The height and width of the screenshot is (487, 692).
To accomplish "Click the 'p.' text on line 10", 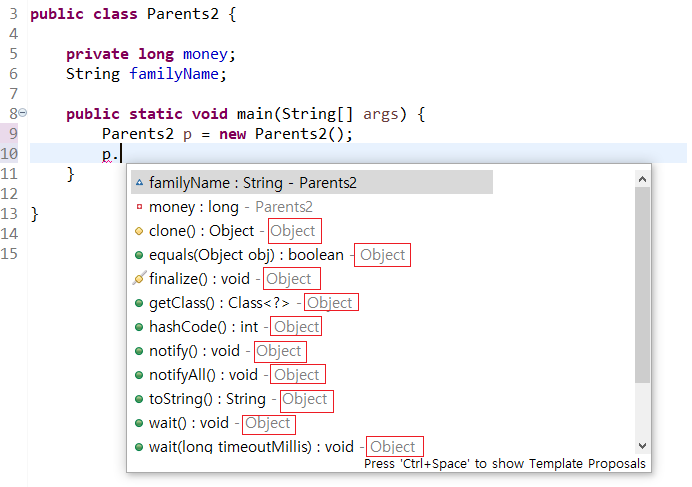I will click(x=110, y=154).
